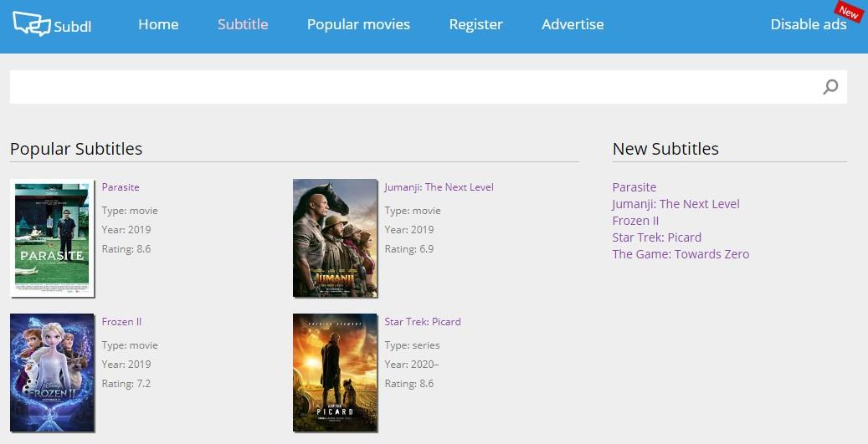Click the Type: movie text under Frozen II
Image resolution: width=868 pixels, height=444 pixels.
point(130,345)
